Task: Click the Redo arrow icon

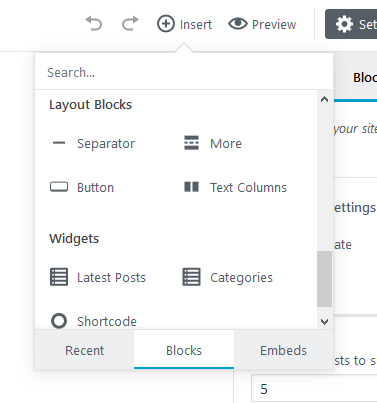Action: tap(130, 24)
